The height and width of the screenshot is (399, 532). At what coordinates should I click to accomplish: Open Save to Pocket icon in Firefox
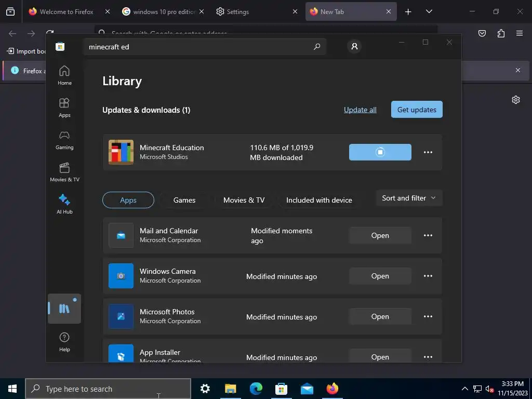pyautogui.click(x=482, y=33)
